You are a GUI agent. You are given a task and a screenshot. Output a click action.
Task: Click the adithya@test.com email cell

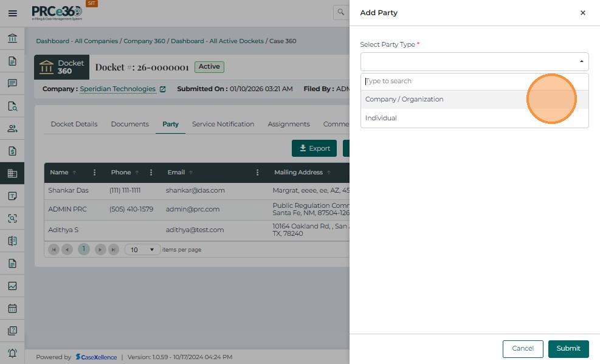click(x=195, y=230)
